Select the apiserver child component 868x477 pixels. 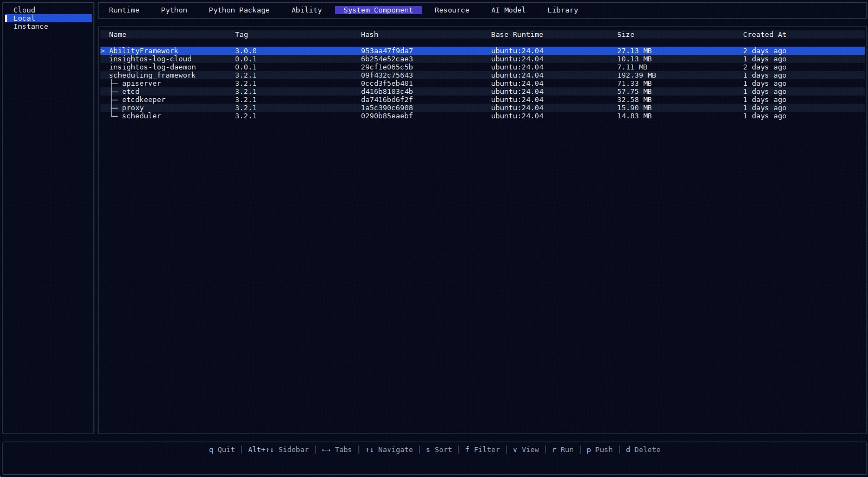(483, 83)
